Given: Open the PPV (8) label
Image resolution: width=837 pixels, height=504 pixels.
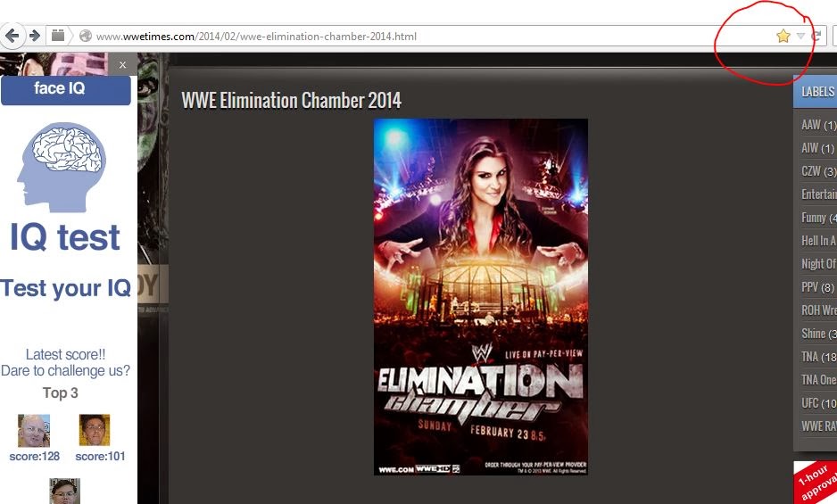Looking at the screenshot, I should tap(817, 287).
